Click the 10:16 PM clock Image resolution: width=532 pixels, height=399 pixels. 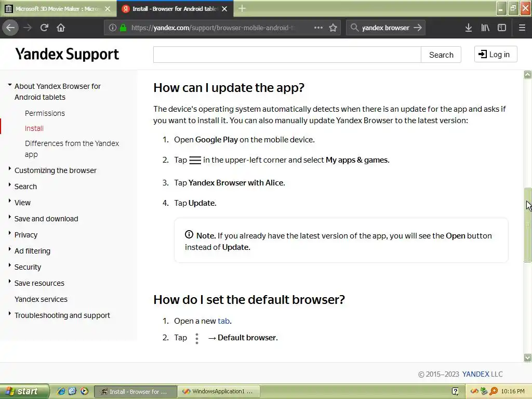513,392
